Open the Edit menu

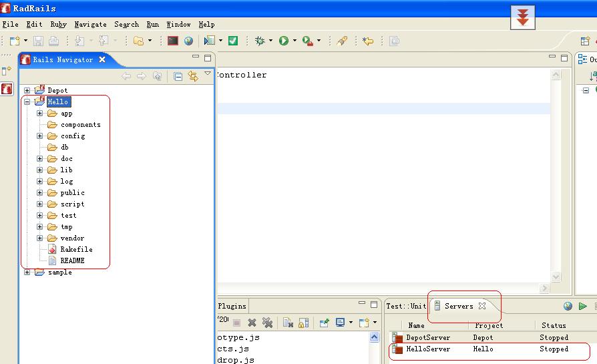click(x=34, y=24)
